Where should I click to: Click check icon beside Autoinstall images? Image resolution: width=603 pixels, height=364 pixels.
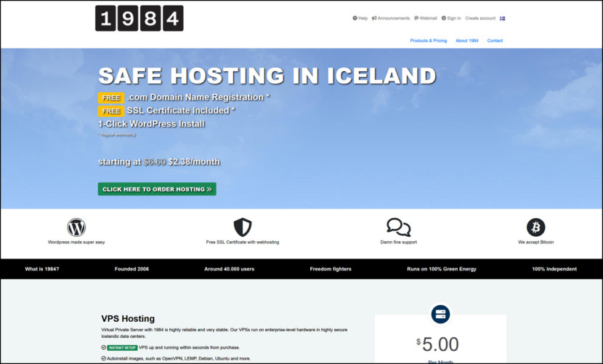103,358
